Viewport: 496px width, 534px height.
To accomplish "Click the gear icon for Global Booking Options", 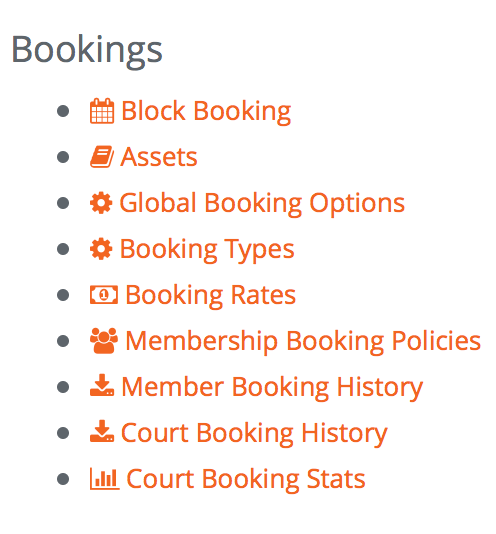I will 101,203.
